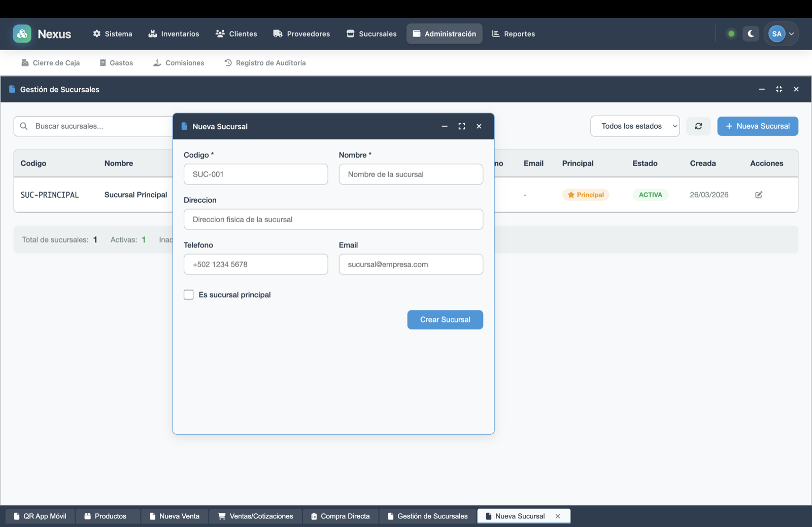This screenshot has width=812, height=527.
Task: Focus the Email field in dialog
Action: click(x=411, y=265)
